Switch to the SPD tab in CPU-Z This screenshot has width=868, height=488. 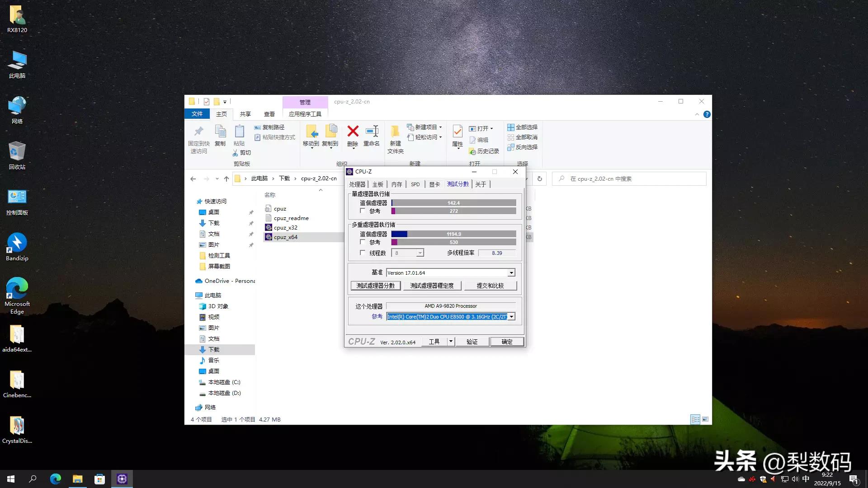[415, 184]
